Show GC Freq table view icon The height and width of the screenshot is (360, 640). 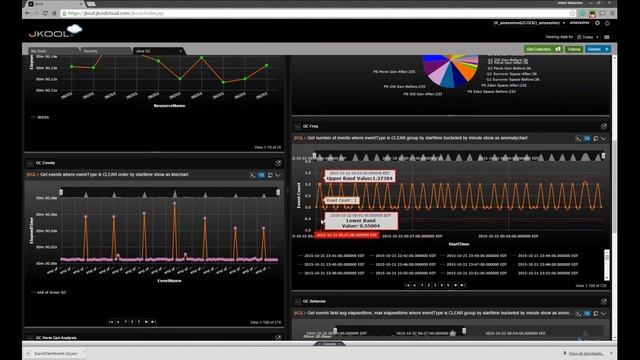click(x=587, y=139)
